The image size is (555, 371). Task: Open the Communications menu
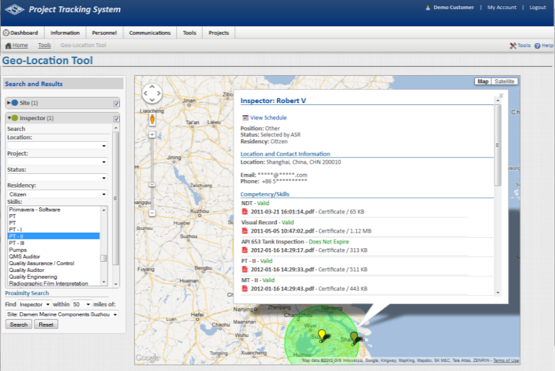pos(150,33)
